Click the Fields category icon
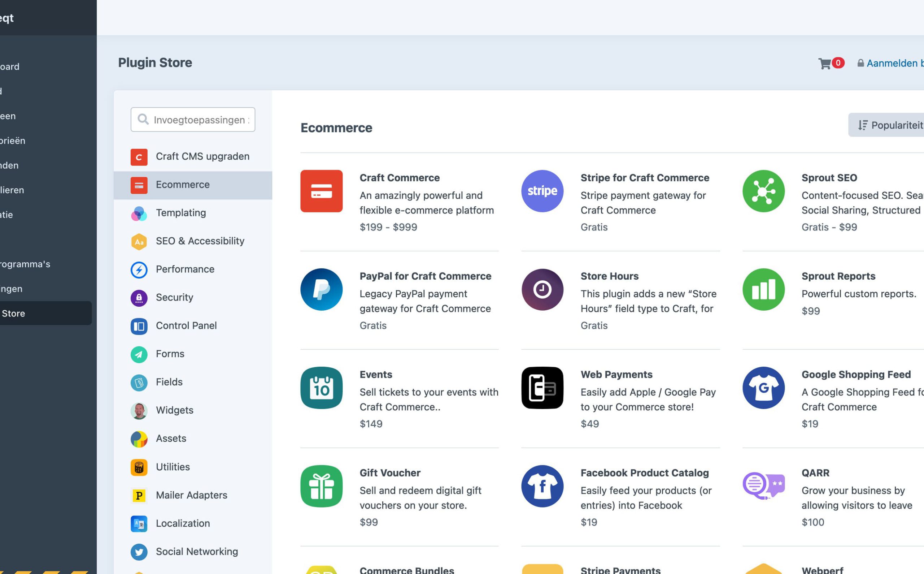924x574 pixels. [x=139, y=383]
